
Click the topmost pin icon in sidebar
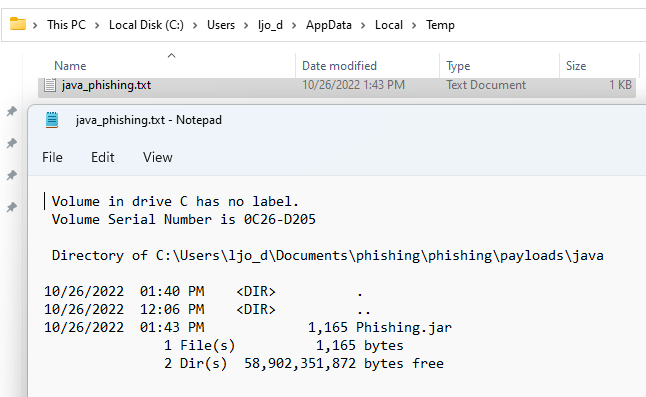coord(12,111)
